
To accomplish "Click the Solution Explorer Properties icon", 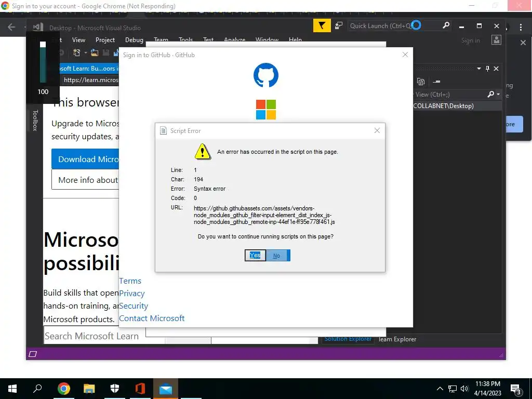I will [436, 82].
